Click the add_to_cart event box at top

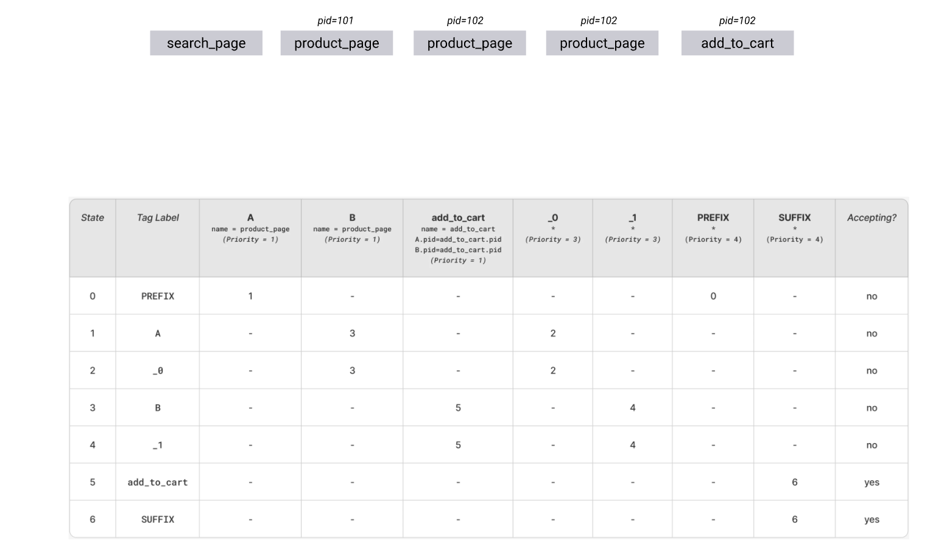pos(737,43)
